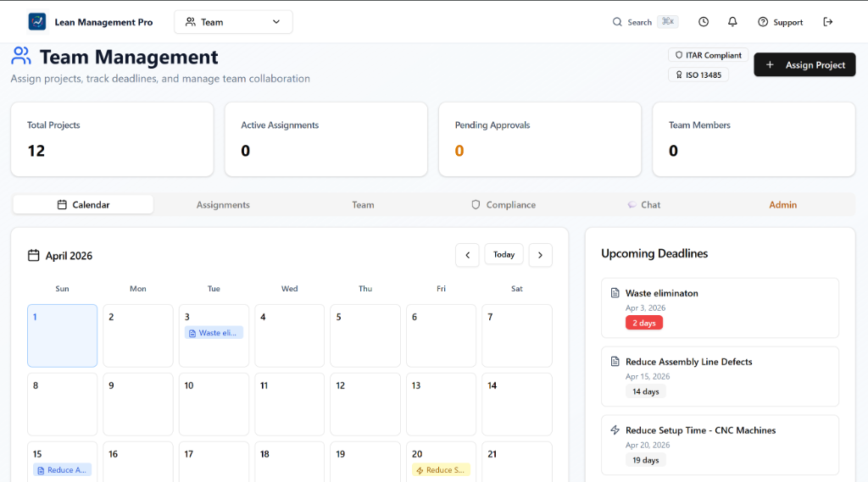868x482 pixels.
Task: Click the ISO 13485 badge
Action: (x=698, y=75)
